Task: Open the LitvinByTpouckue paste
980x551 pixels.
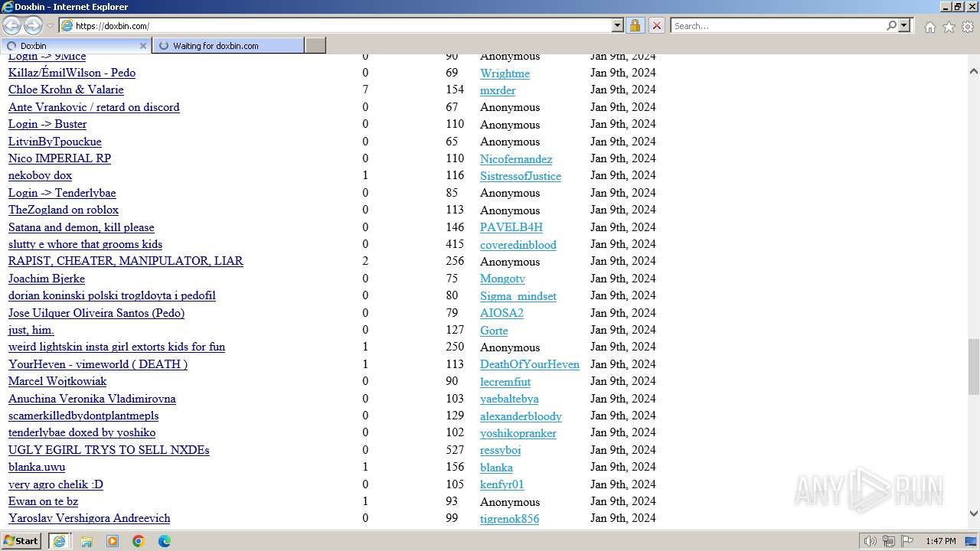Action: click(x=55, y=142)
